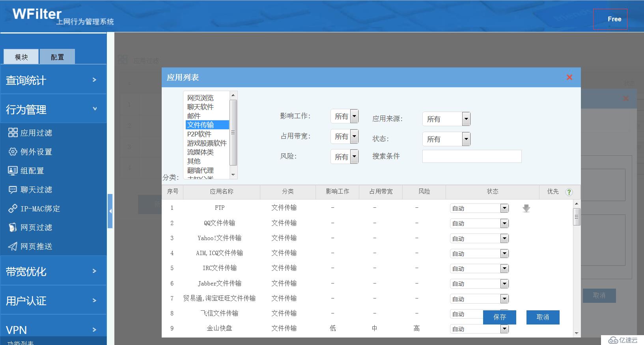
Task: Select 流媒体类 in the category list
Action: point(207,152)
